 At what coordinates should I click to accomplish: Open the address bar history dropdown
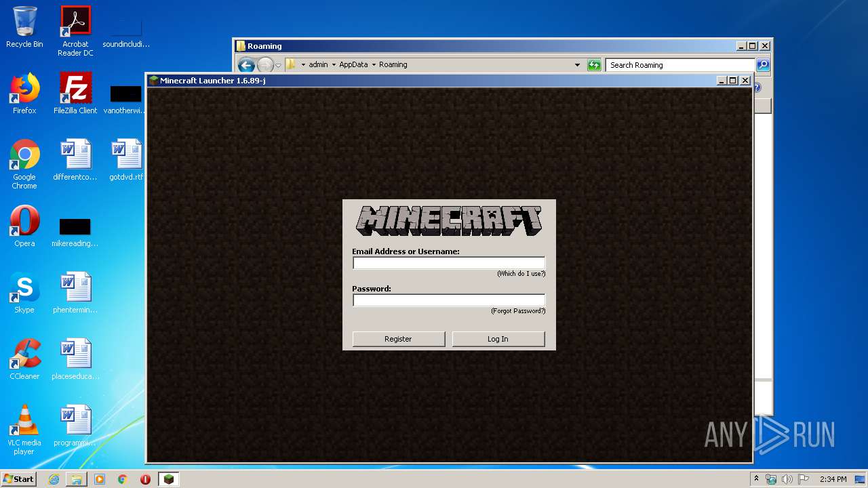click(577, 65)
